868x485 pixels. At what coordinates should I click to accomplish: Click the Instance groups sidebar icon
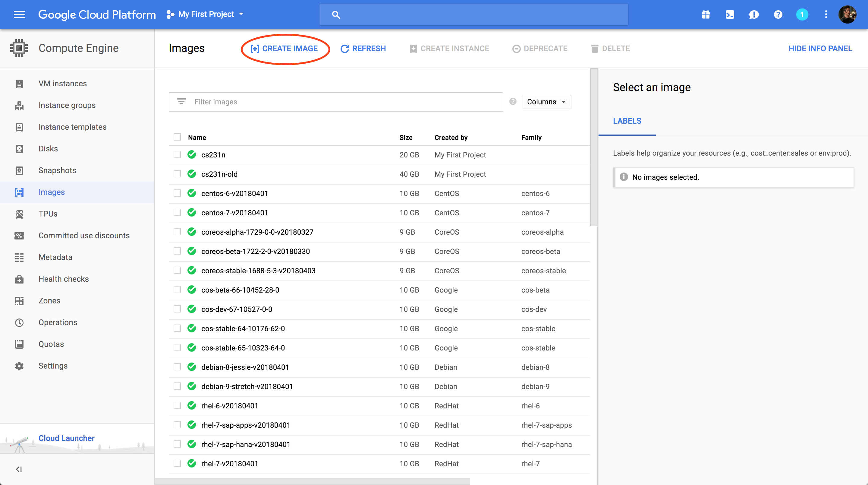(19, 105)
